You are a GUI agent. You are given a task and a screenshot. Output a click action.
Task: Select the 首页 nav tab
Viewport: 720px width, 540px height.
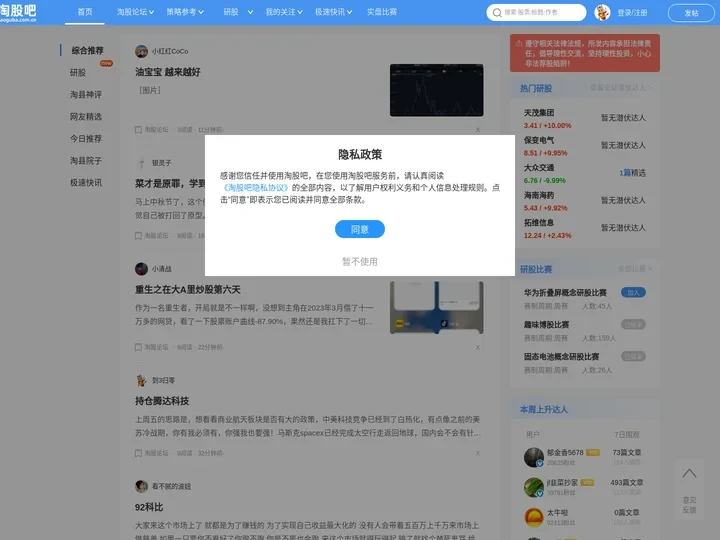pos(84,12)
